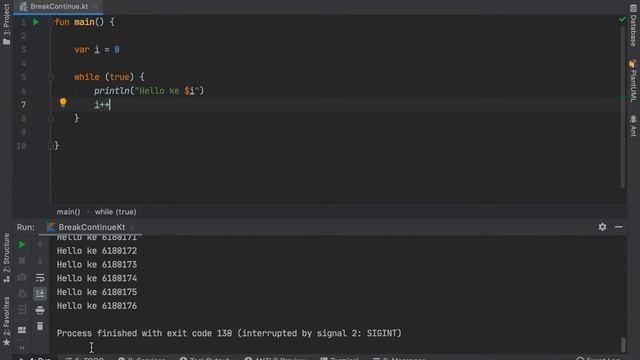
Task: Click line number 3 in the gutter
Action: pos(23,50)
